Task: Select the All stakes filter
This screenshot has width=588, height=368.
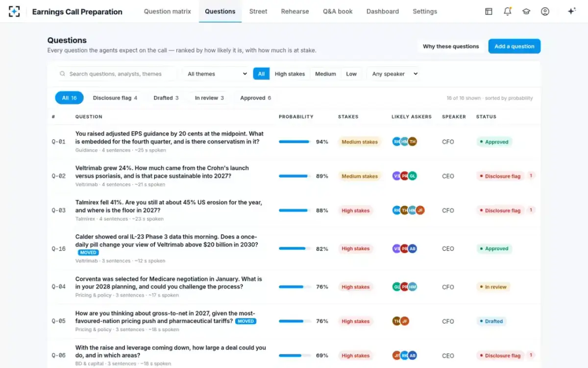Action: 261,74
